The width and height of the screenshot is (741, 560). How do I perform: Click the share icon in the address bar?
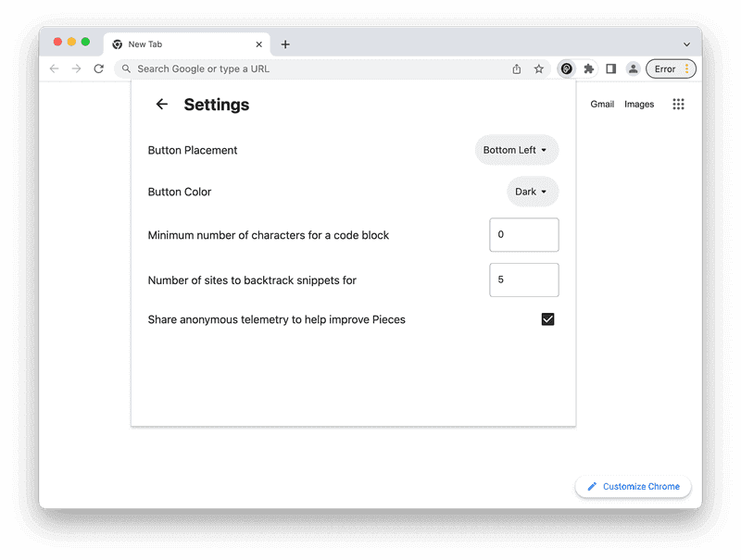[x=516, y=68]
